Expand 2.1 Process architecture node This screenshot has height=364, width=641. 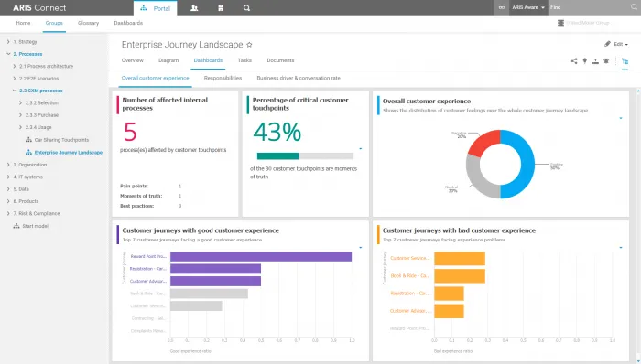15,66
